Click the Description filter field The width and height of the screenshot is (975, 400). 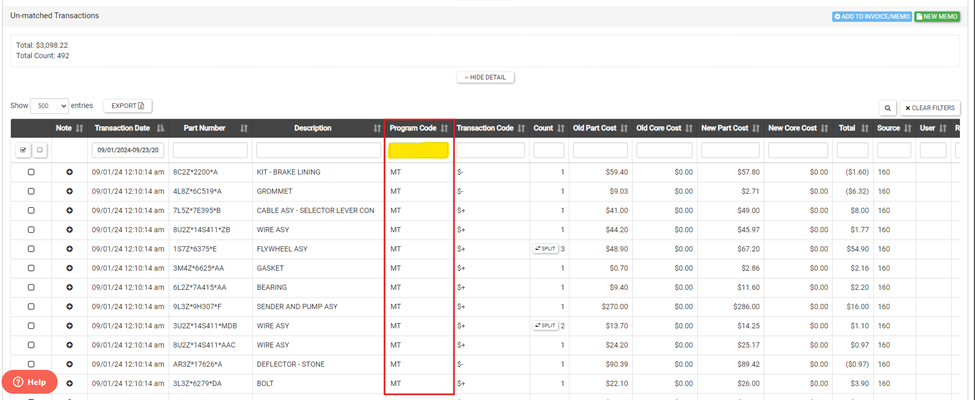coord(318,150)
